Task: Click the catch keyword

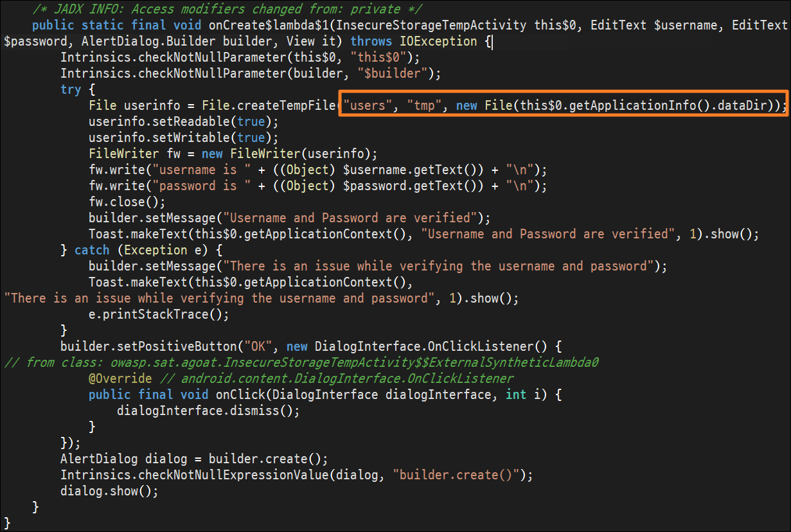Action: click(x=92, y=250)
